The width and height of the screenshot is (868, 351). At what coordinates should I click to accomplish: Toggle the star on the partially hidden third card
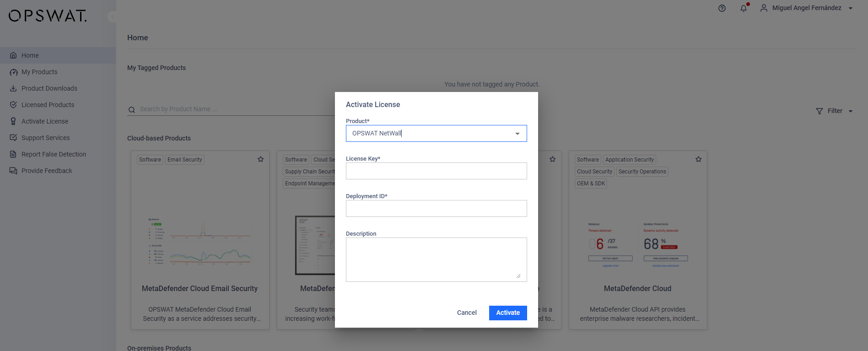click(553, 159)
